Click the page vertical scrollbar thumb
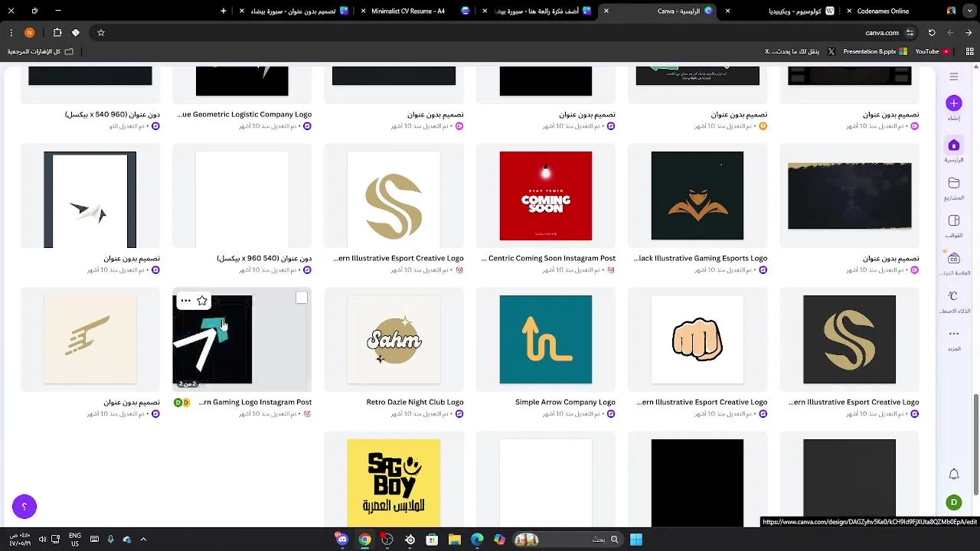 coord(975,444)
